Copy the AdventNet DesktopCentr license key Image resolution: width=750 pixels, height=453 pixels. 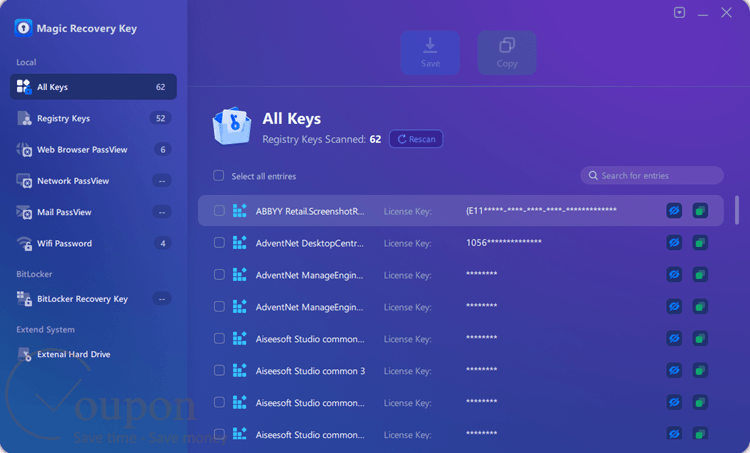tap(700, 243)
